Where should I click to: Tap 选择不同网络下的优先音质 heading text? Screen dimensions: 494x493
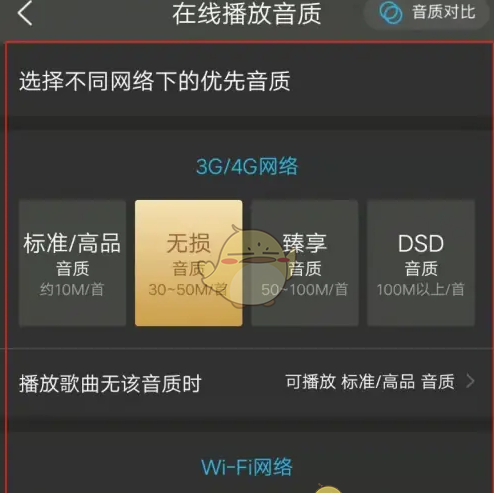point(155,81)
